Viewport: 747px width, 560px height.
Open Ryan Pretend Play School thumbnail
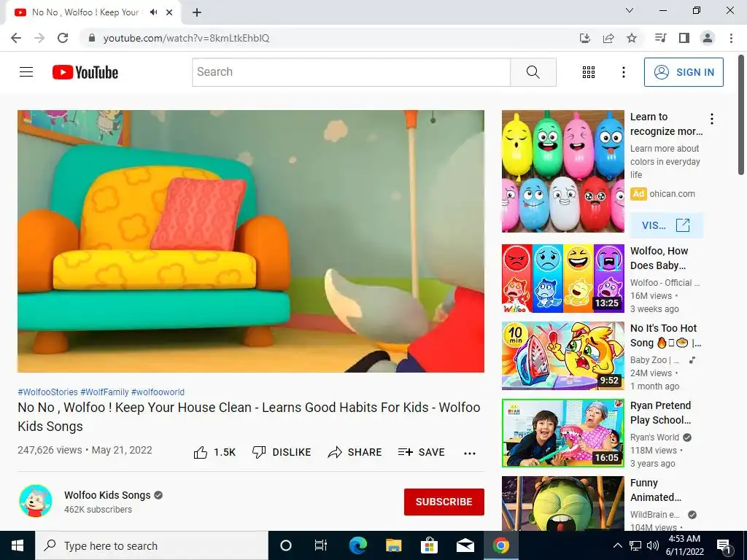click(562, 433)
